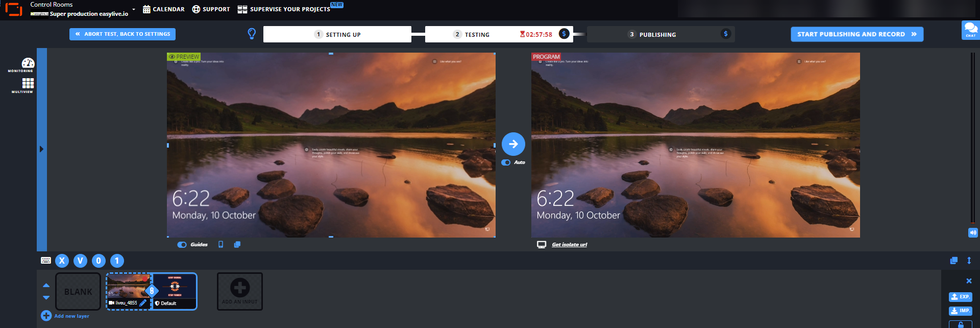This screenshot has width=980, height=328.
Task: Click the 1 shortcut circle
Action: click(117, 261)
